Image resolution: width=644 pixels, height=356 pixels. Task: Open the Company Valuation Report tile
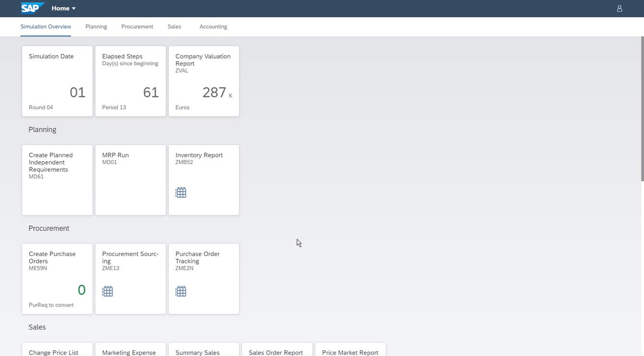pos(204,81)
